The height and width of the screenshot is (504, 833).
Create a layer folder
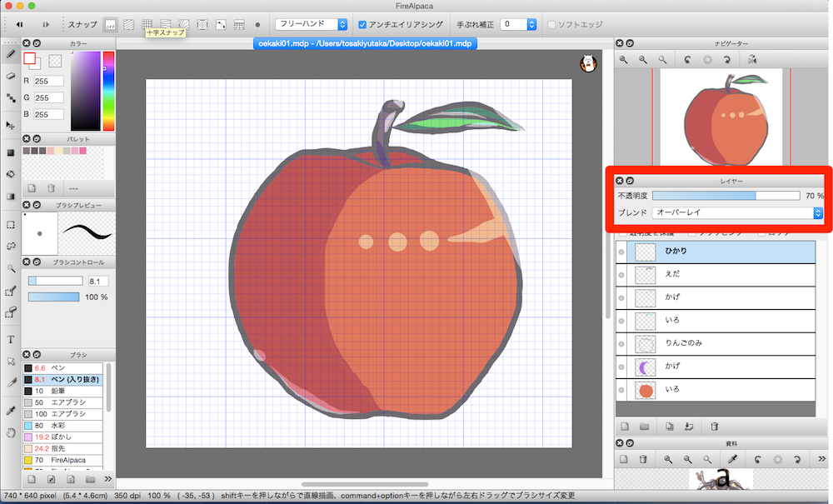pyautogui.click(x=645, y=427)
